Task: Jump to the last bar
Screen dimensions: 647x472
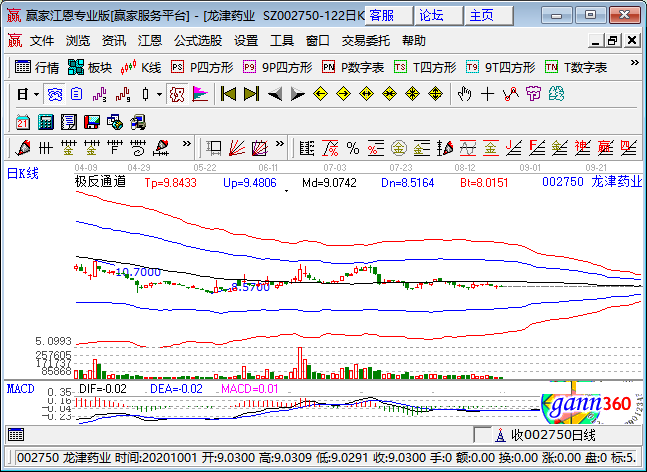Action: 251,94
